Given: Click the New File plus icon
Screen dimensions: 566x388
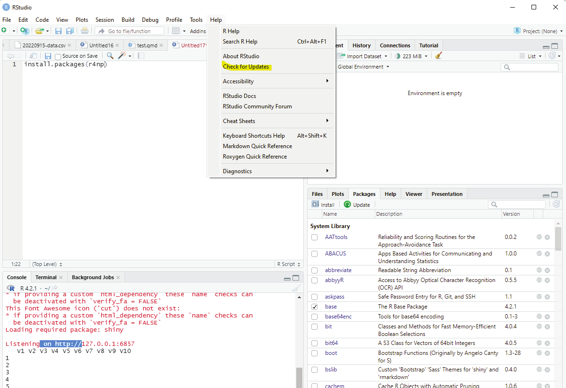Looking at the screenshot, I should 4,31.
